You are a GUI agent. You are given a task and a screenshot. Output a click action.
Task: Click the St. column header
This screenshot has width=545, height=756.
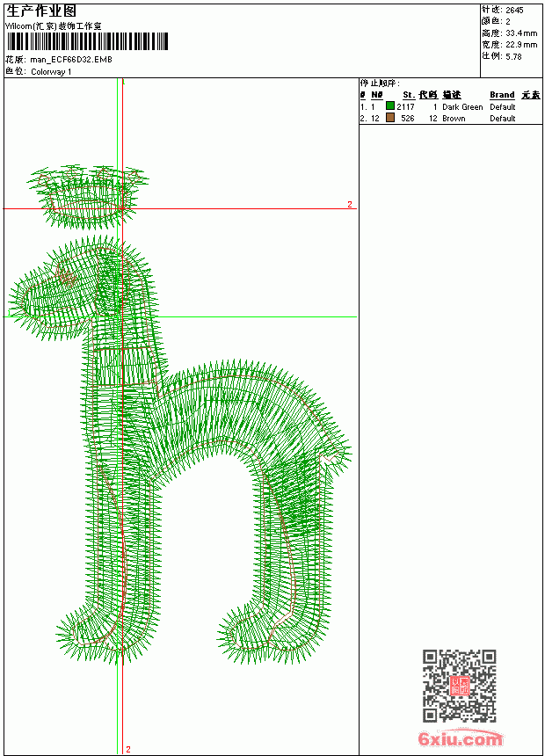409,95
